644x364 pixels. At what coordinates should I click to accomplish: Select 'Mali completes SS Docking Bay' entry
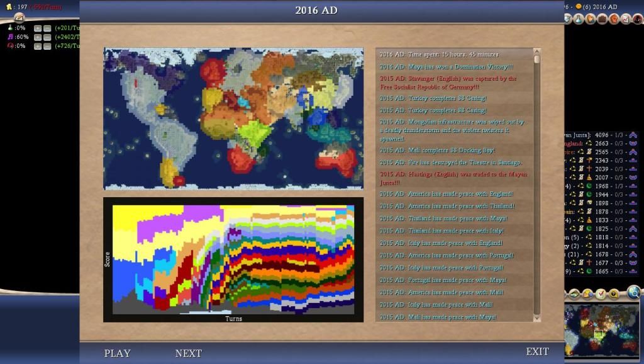coord(454,150)
